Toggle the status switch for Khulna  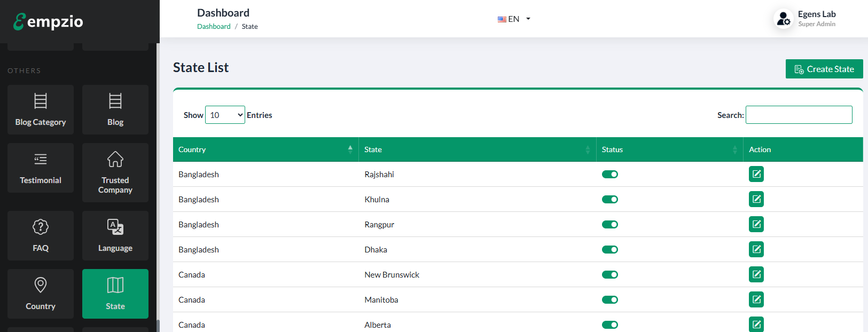609,199
